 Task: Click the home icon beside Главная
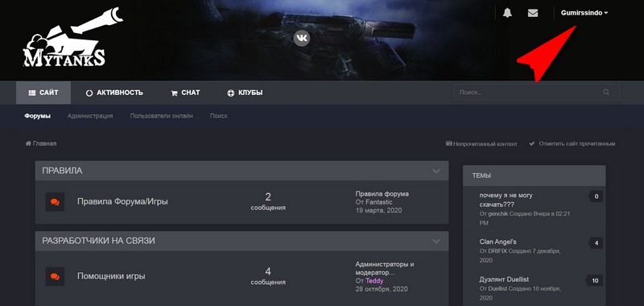[28, 143]
